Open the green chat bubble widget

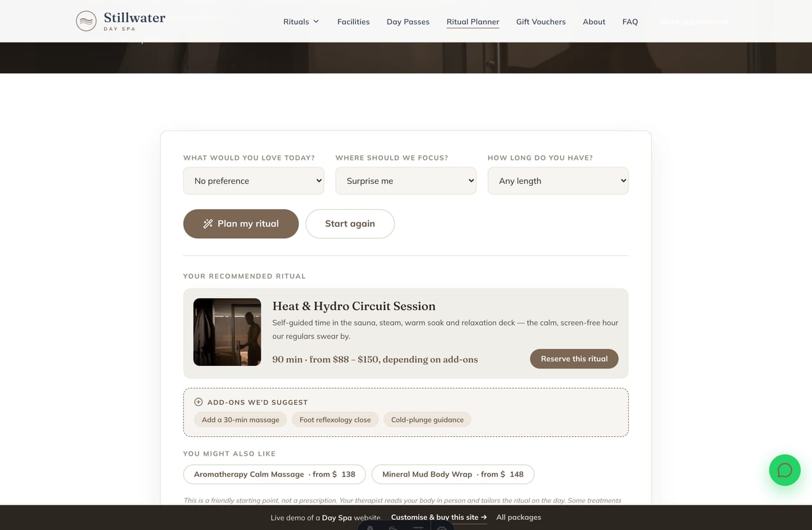pos(785,470)
